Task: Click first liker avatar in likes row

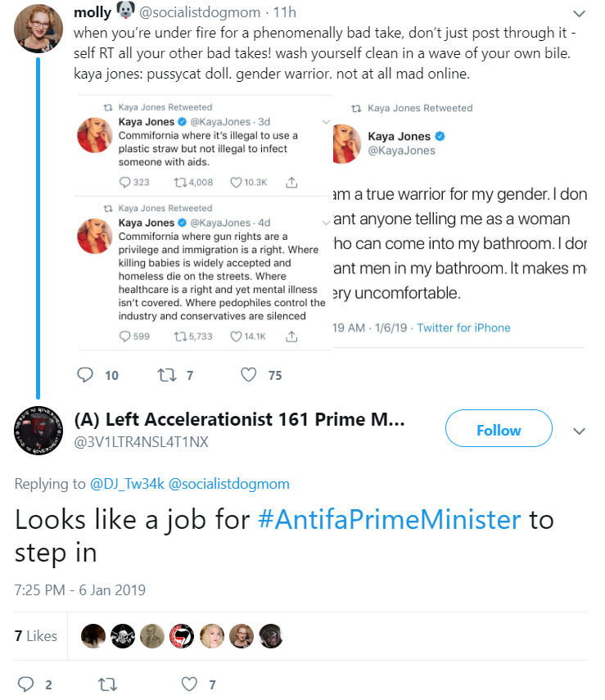Action: point(93,635)
